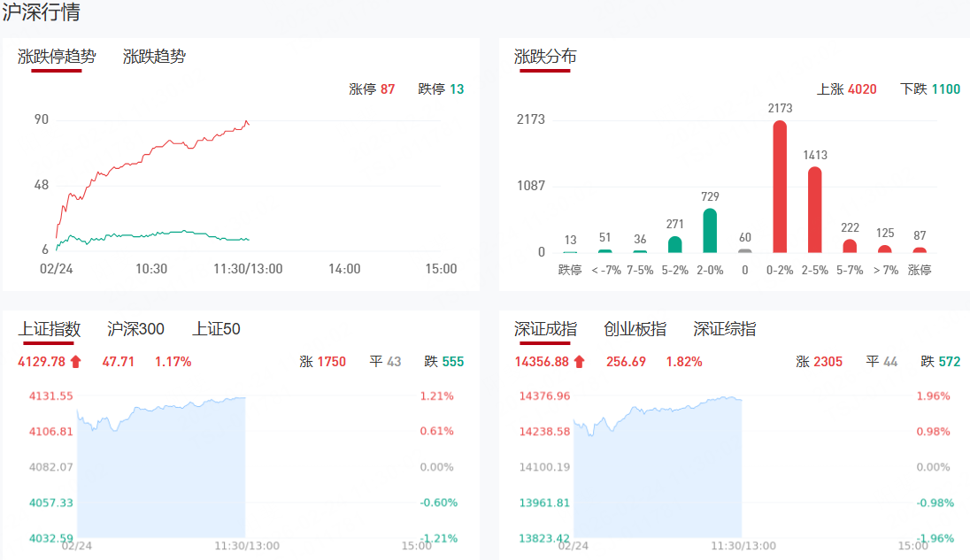Click the green 271 bar for 5-2%

[675, 245]
